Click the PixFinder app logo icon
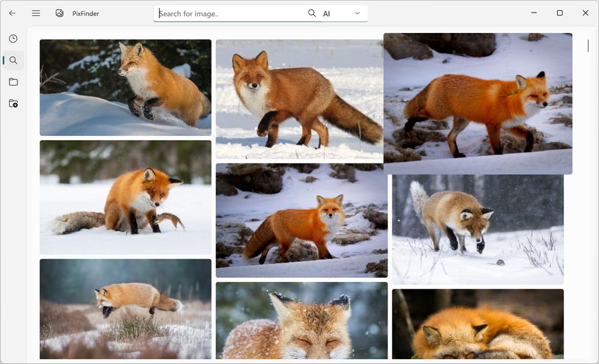The height and width of the screenshot is (364, 599). tap(59, 13)
